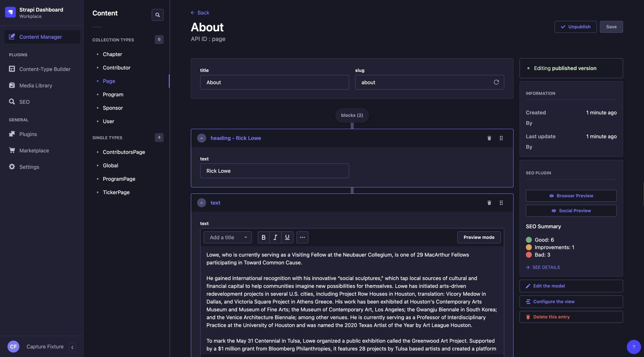
Task: Click the SEO magnifier icon in sidebar
Action: (x=12, y=102)
